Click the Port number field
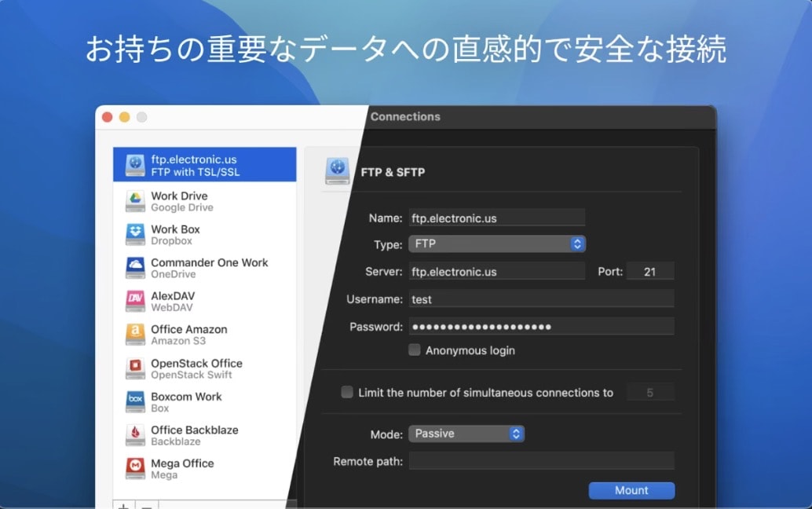 (649, 272)
